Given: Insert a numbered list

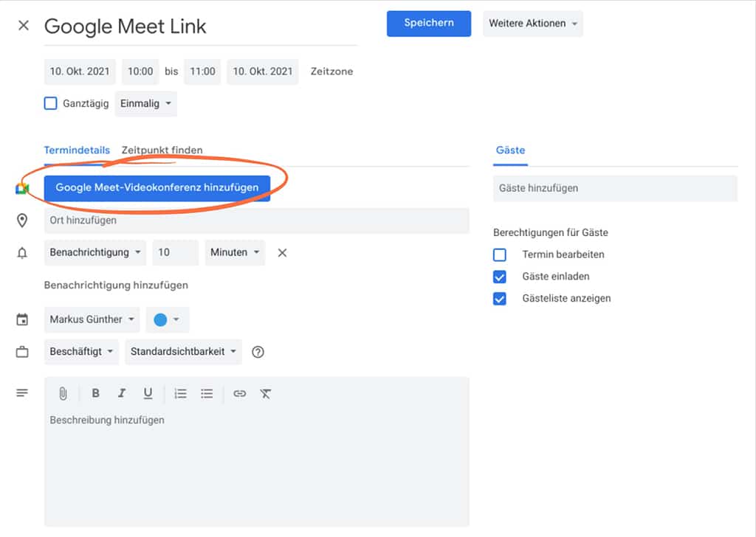Looking at the screenshot, I should [x=180, y=394].
